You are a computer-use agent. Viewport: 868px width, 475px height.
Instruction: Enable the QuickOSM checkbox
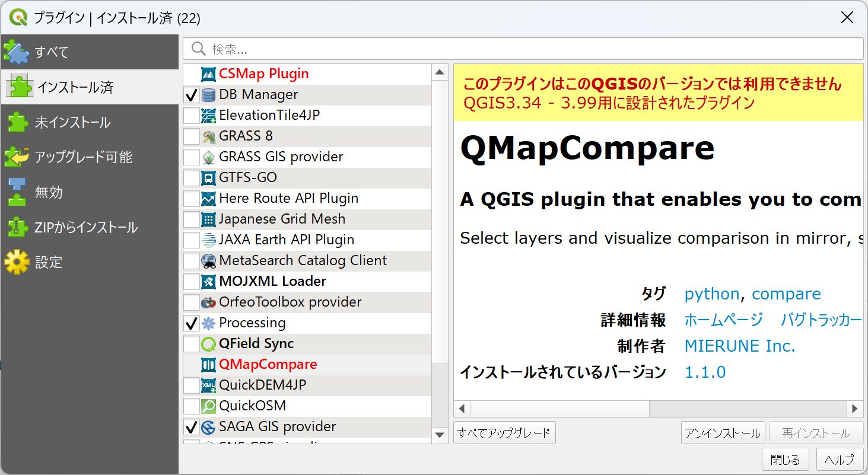pos(192,406)
